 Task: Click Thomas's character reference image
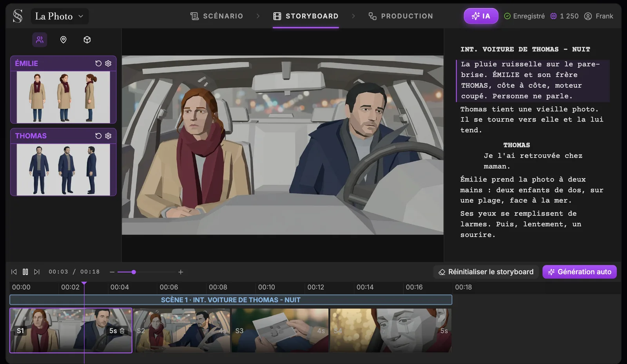tap(63, 169)
